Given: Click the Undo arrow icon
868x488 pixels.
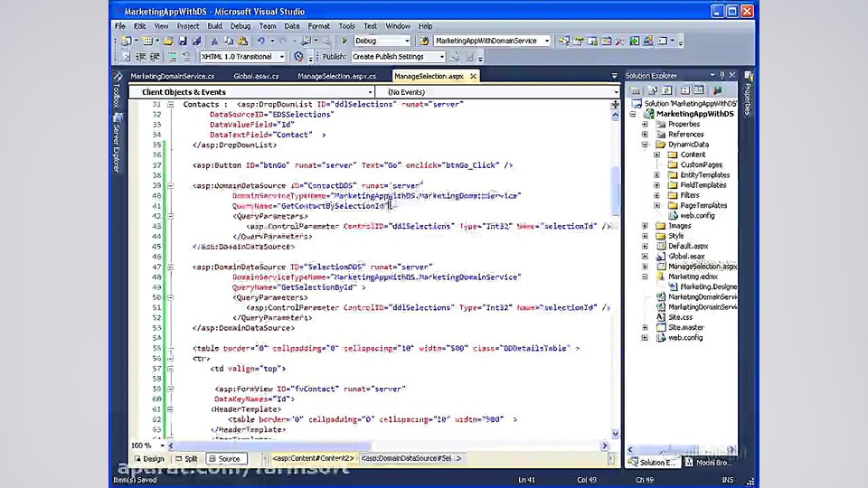Looking at the screenshot, I should 261,41.
